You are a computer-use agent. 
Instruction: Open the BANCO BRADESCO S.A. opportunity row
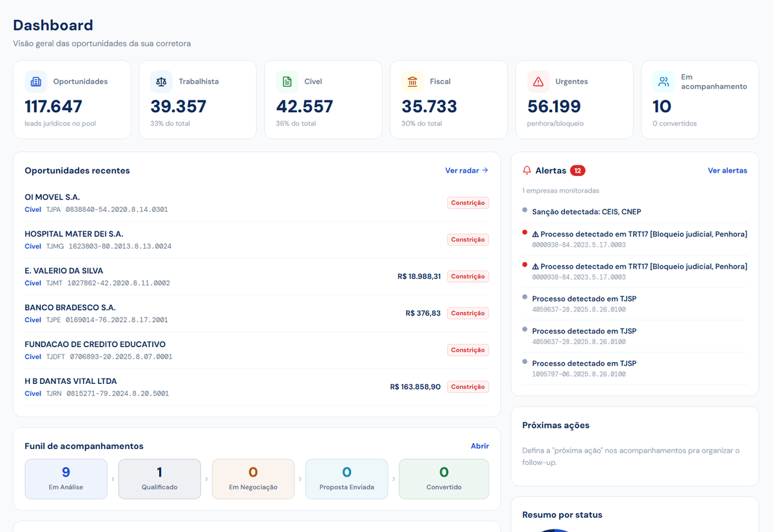tap(256, 313)
